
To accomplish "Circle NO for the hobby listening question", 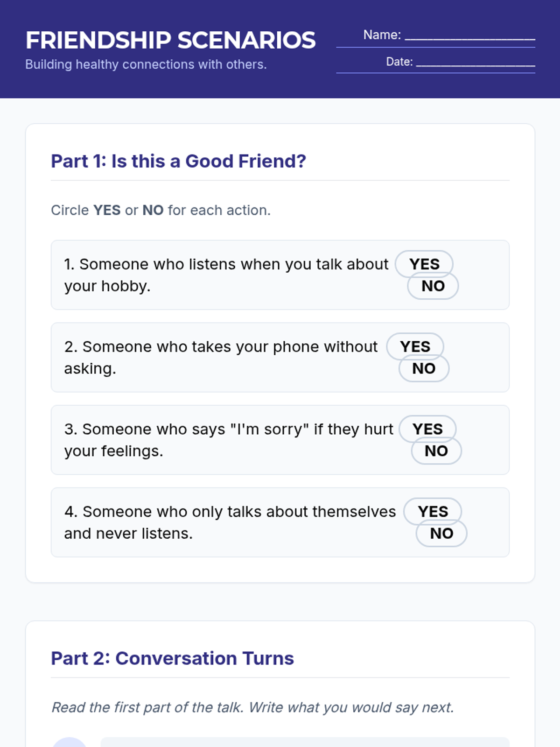I will (x=433, y=286).
